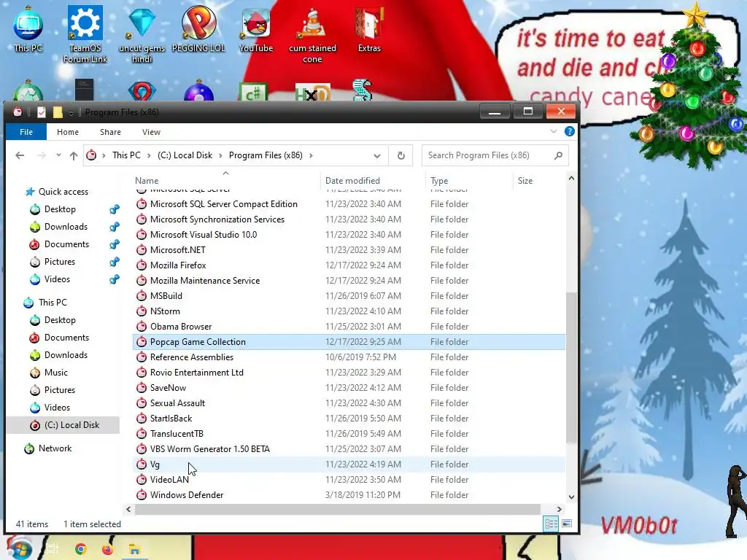Select the VBS Worm Generator 1.50 BETA folder
Screen dimensions: 747x560
[x=349, y=449]
